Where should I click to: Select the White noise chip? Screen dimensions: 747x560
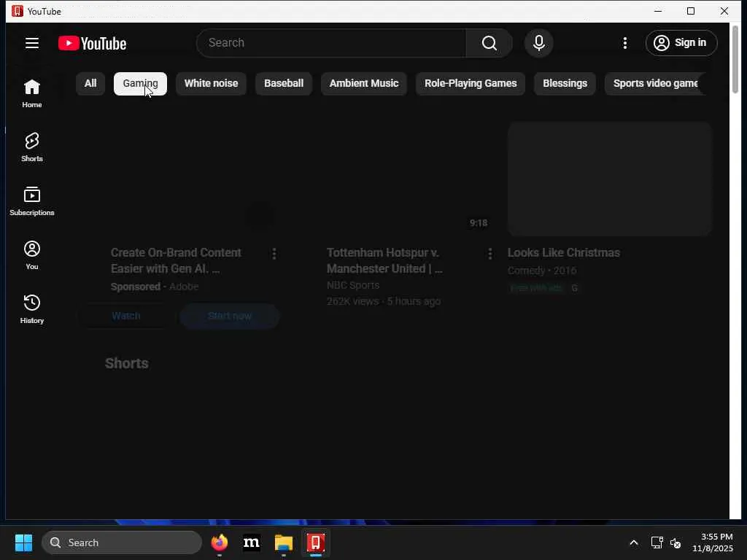pyautogui.click(x=211, y=83)
